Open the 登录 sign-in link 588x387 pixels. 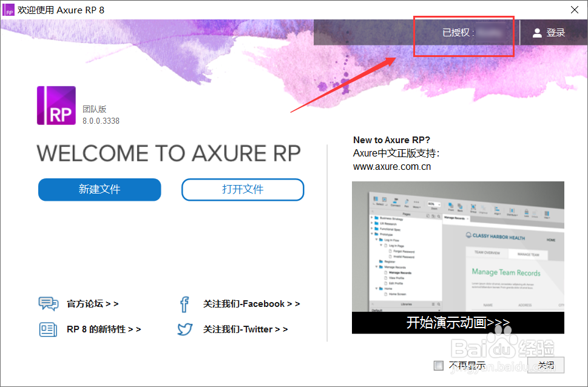point(556,33)
